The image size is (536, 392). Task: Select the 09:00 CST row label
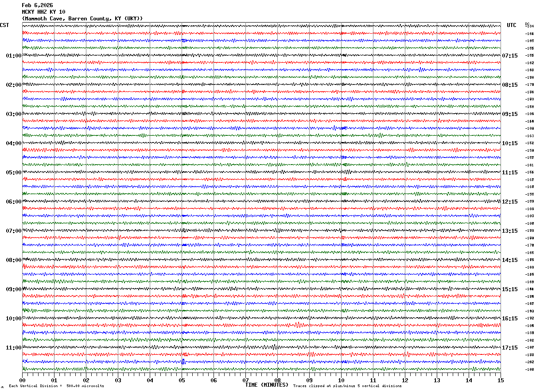(14, 289)
